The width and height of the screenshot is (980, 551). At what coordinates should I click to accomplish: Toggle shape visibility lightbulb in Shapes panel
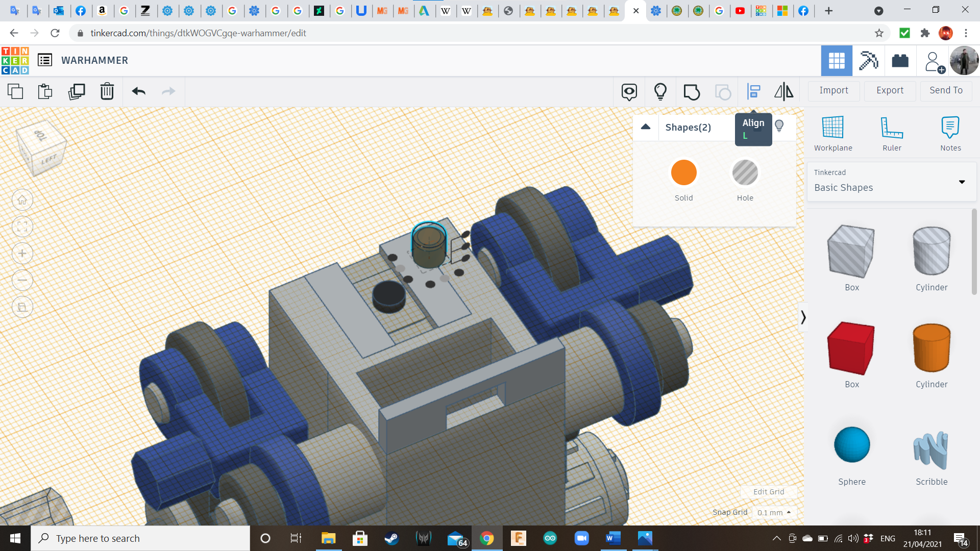click(779, 126)
